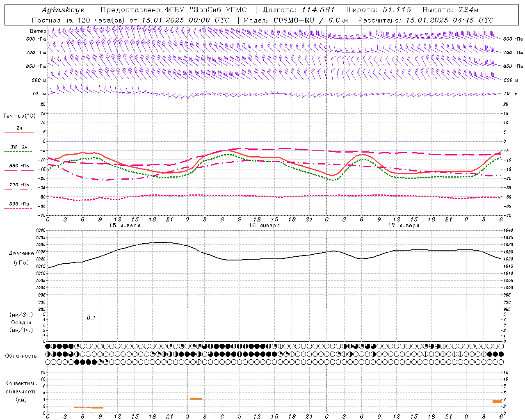
Task: Click the left '-40' temperature axis value
Action: pos(42,215)
